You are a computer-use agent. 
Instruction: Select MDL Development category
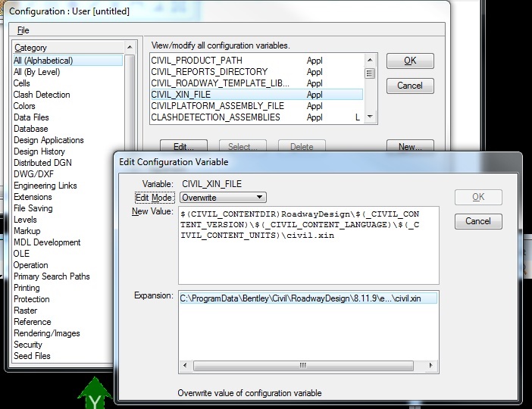[47, 242]
